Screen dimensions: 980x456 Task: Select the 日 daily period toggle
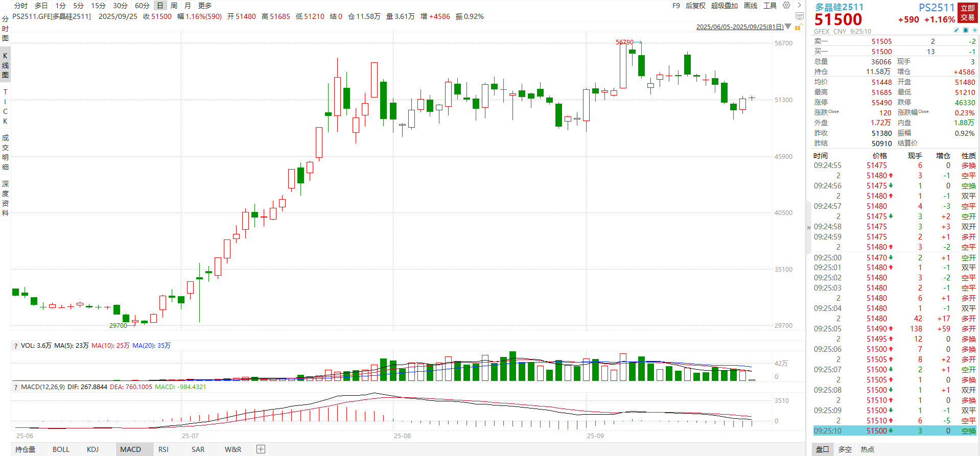click(x=160, y=6)
